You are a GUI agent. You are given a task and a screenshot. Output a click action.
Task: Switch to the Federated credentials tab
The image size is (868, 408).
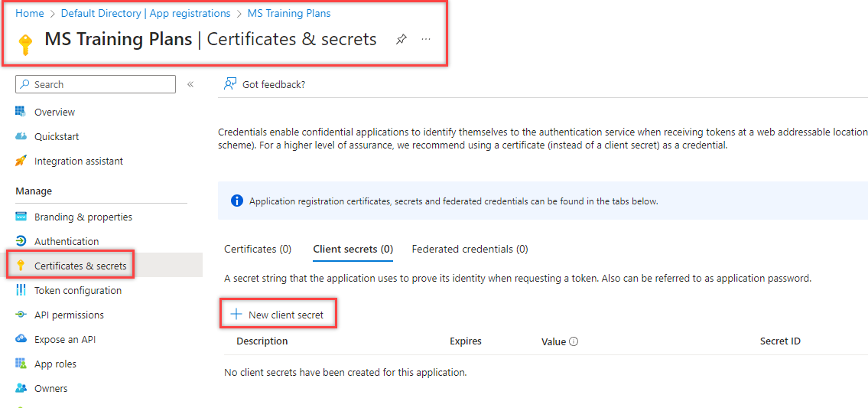pyautogui.click(x=470, y=249)
